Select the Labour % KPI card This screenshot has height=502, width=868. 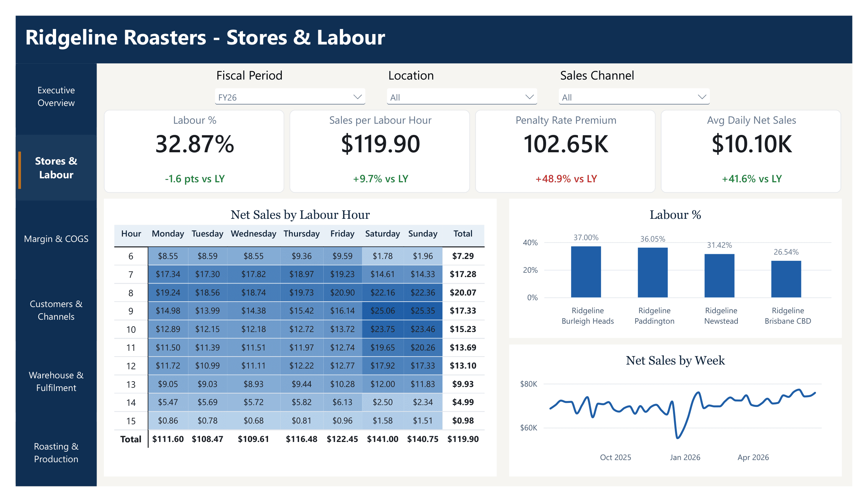click(194, 151)
